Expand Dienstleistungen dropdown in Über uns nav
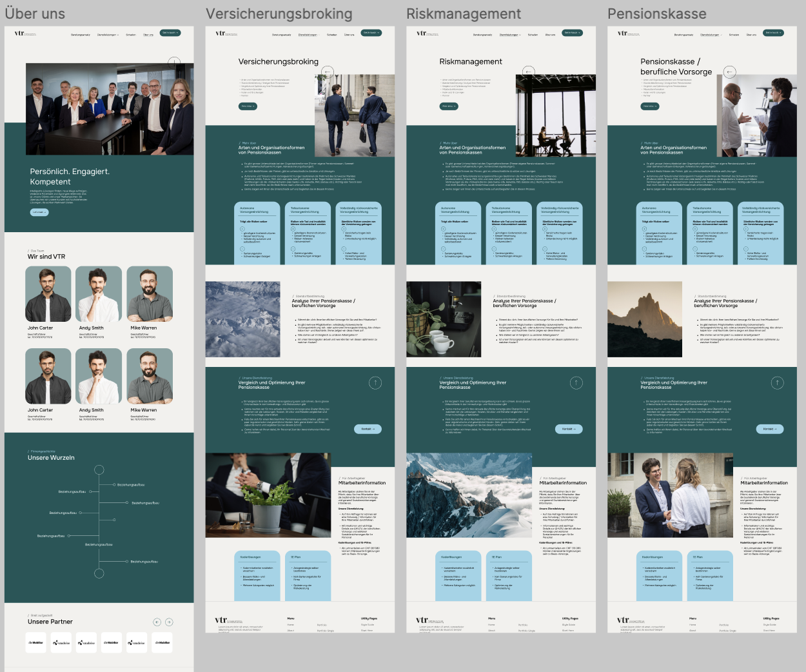Viewport: 806px width, 672px height. (108, 35)
